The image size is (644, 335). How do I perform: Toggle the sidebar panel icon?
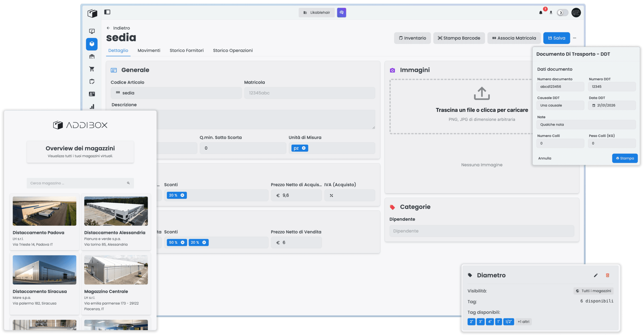point(107,12)
